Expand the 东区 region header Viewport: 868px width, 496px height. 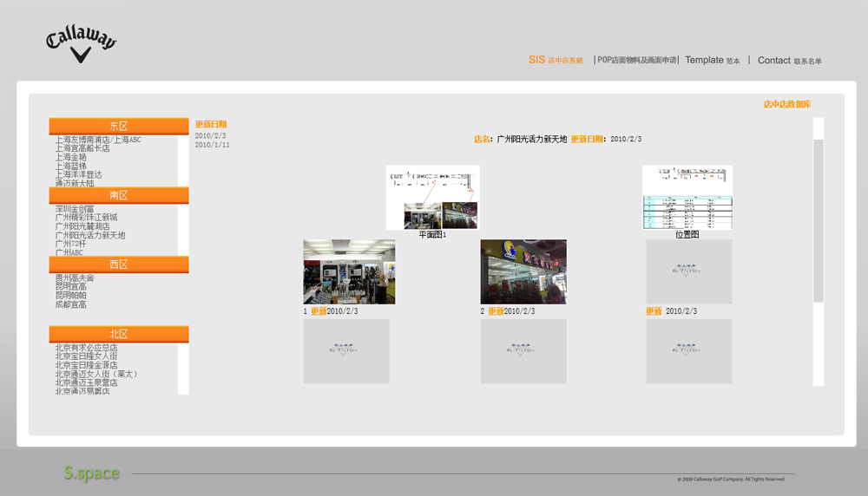click(x=119, y=127)
